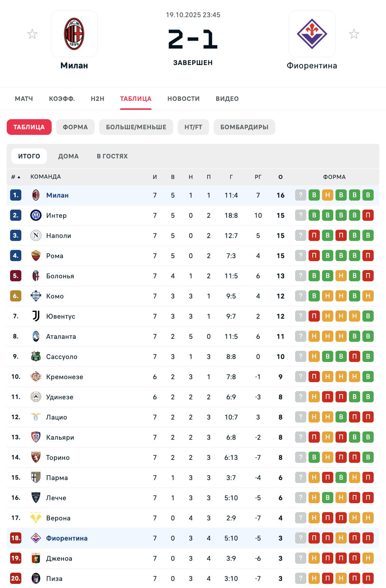The width and height of the screenshot is (386, 588).
Task: Switch to the В ГОСТЯХ filter
Action: coord(112,156)
